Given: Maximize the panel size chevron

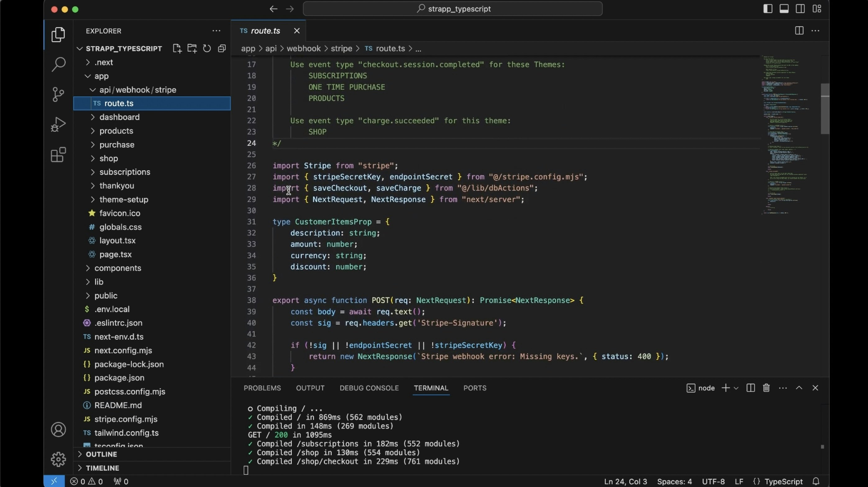Looking at the screenshot, I should (799, 388).
